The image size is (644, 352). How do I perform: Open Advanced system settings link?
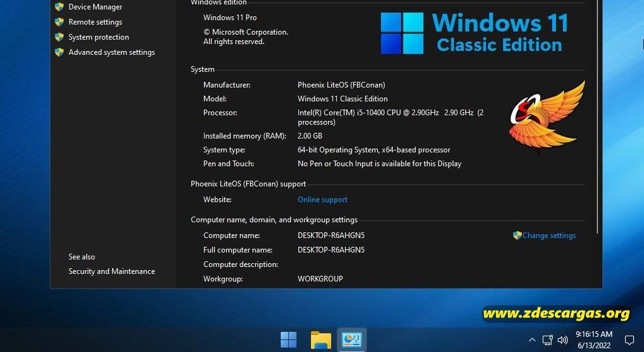pos(111,52)
